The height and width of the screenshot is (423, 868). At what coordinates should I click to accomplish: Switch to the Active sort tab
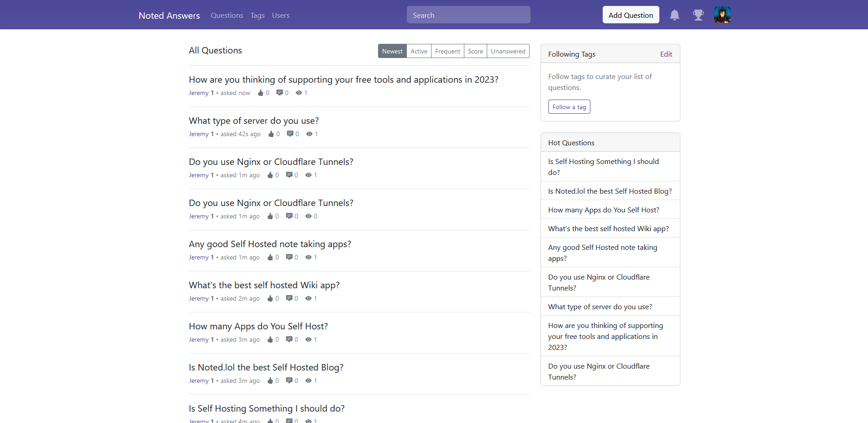419,51
